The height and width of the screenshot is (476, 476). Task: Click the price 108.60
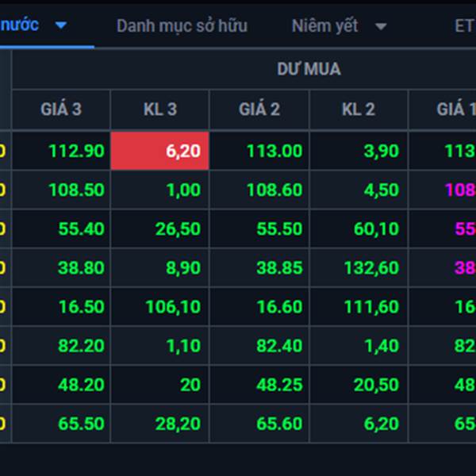click(x=274, y=190)
